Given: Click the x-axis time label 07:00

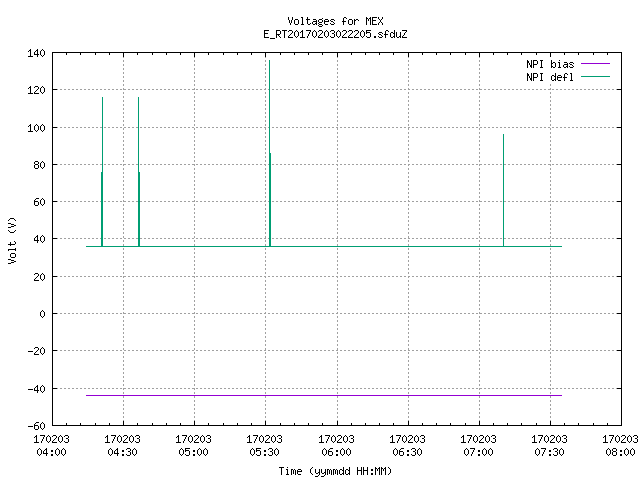Looking at the screenshot, I should [x=478, y=452].
